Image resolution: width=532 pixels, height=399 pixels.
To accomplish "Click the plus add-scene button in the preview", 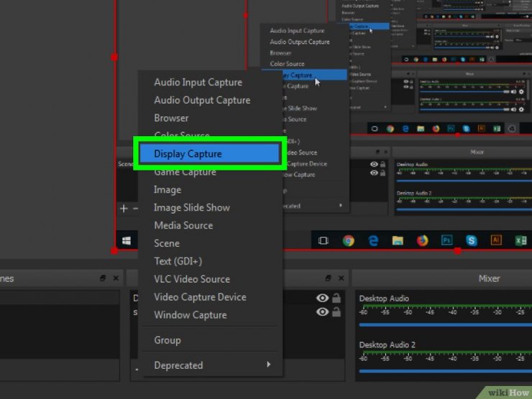I will [124, 208].
